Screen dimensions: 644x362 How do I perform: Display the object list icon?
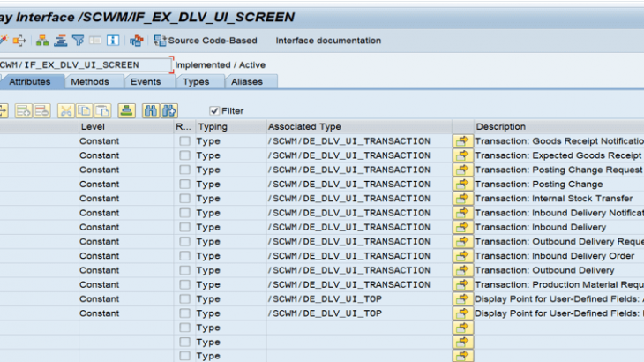click(x=60, y=41)
